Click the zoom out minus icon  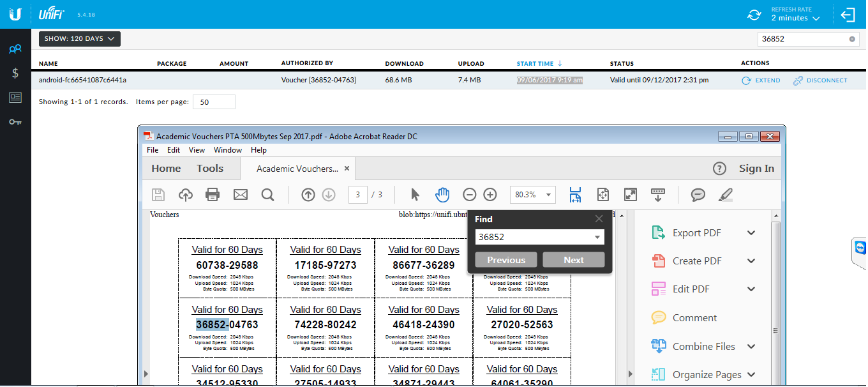click(469, 195)
